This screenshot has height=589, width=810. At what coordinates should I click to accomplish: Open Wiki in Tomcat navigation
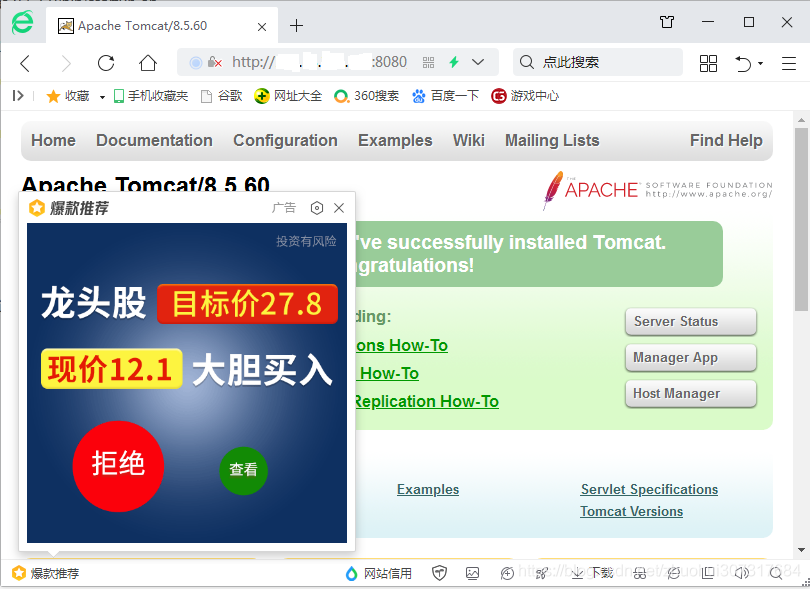469,140
